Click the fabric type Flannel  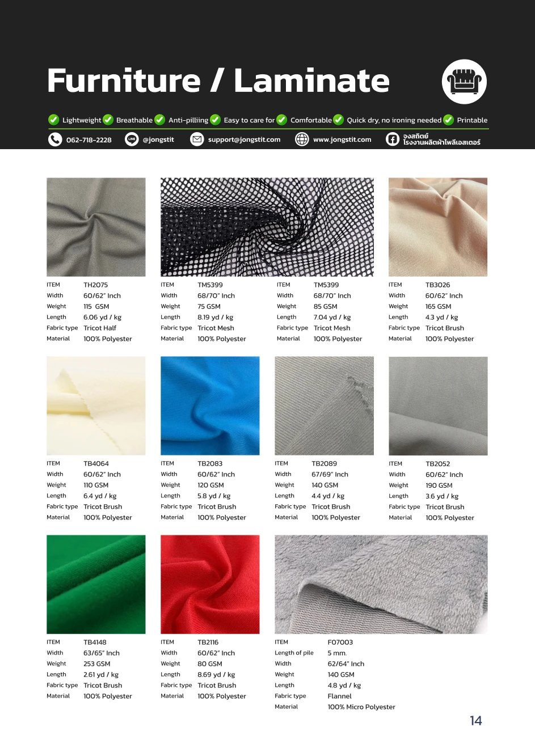tap(339, 696)
